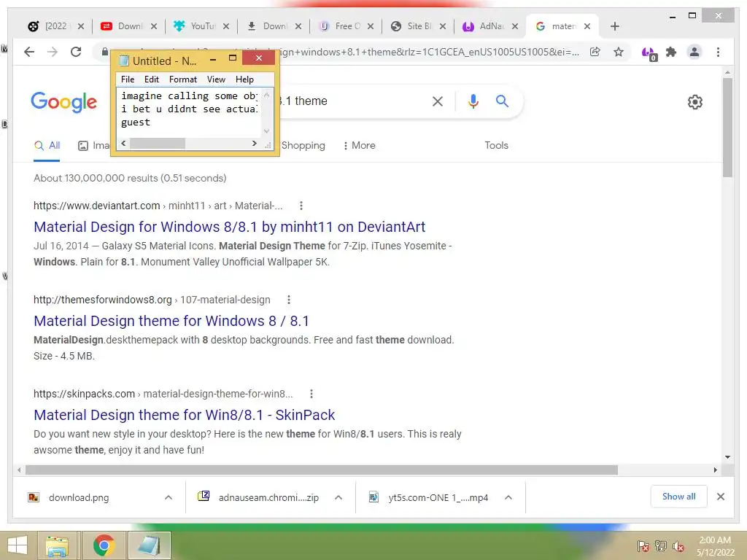Open the Extensions puzzle piece icon
747x560 pixels.
671,52
